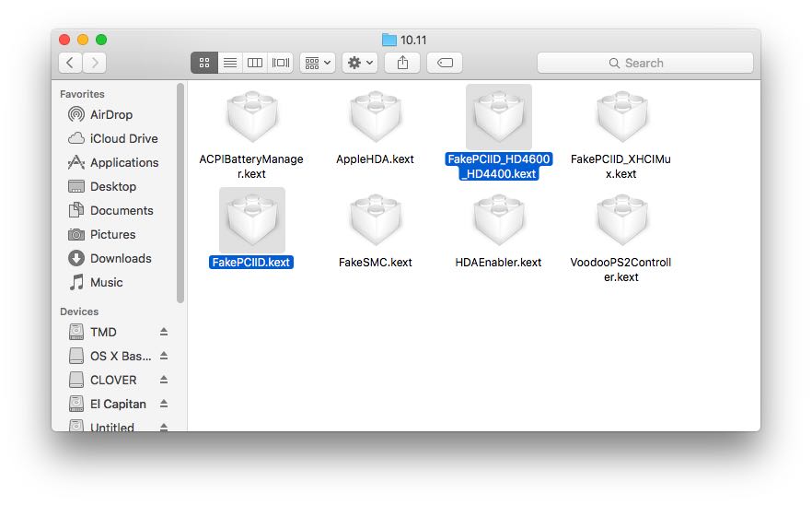Click the ACPIBatteryManager.kext file name

coord(251,167)
